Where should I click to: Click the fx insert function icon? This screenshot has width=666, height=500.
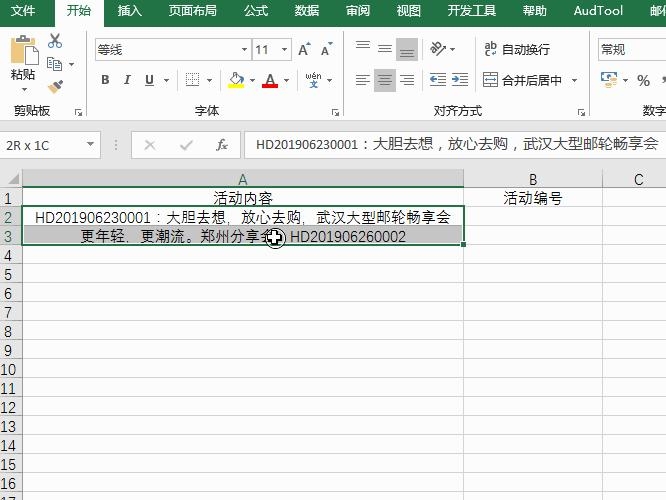point(222,145)
